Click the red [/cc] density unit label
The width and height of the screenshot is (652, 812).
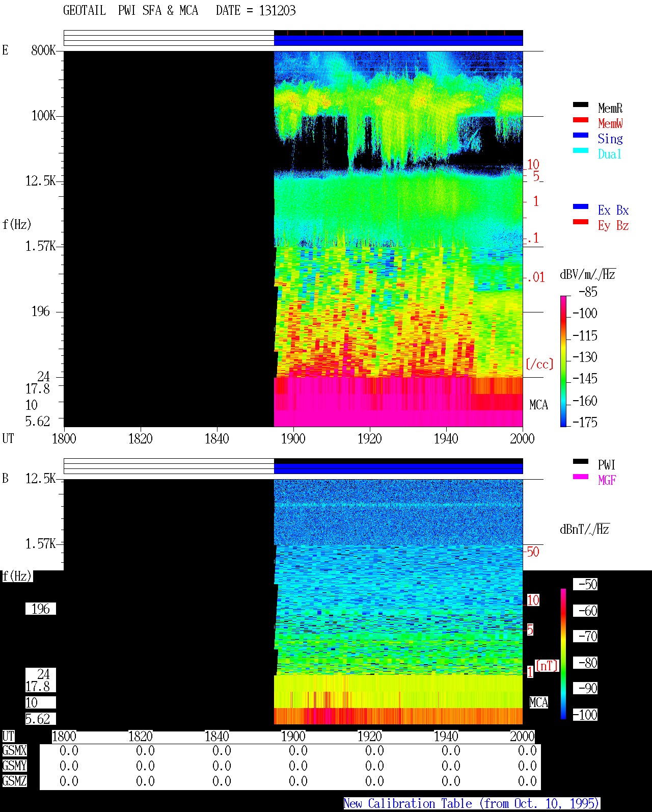coord(539,364)
